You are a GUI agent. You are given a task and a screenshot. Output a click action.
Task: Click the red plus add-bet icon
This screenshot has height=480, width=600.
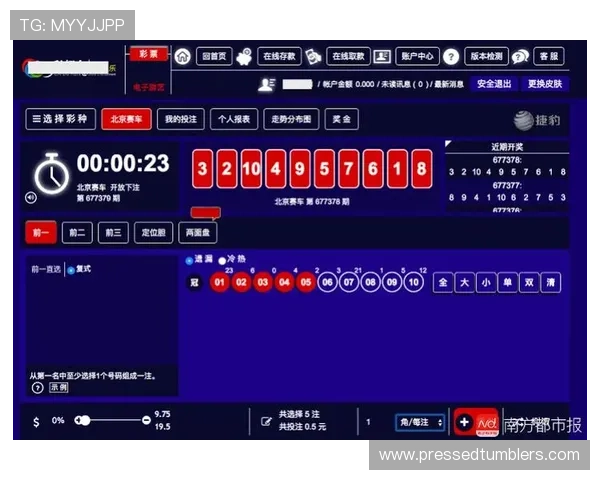pyautogui.click(x=464, y=422)
